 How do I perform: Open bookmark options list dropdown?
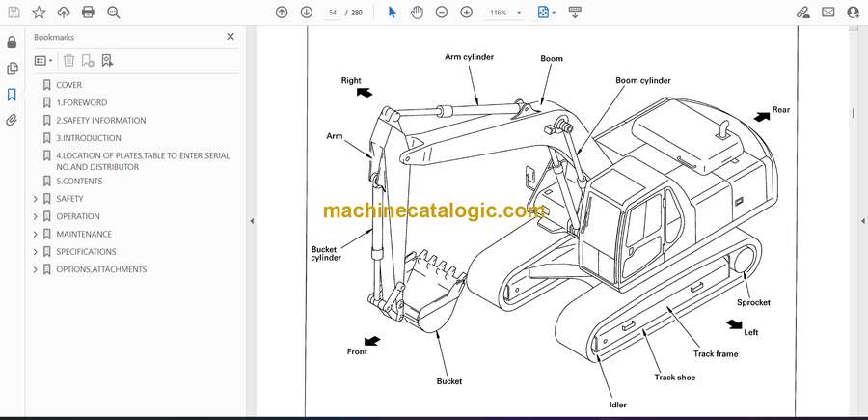(43, 61)
